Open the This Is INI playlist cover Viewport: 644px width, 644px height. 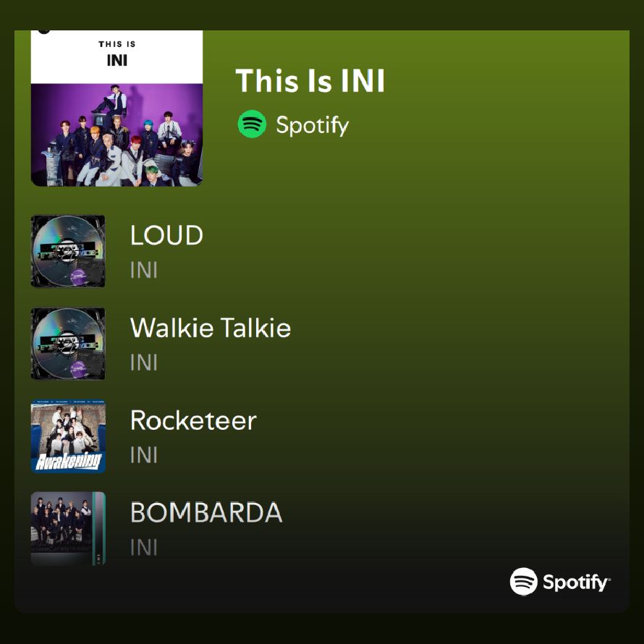coord(116,108)
